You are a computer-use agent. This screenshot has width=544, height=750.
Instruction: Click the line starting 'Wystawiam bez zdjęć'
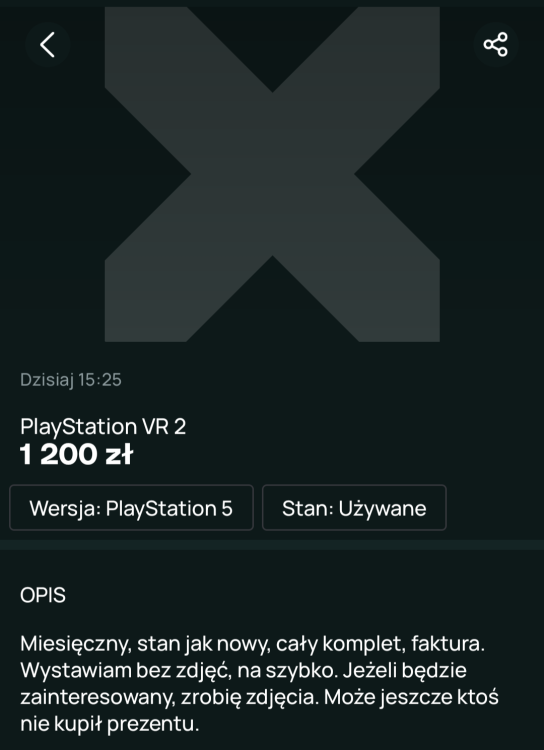243,671
